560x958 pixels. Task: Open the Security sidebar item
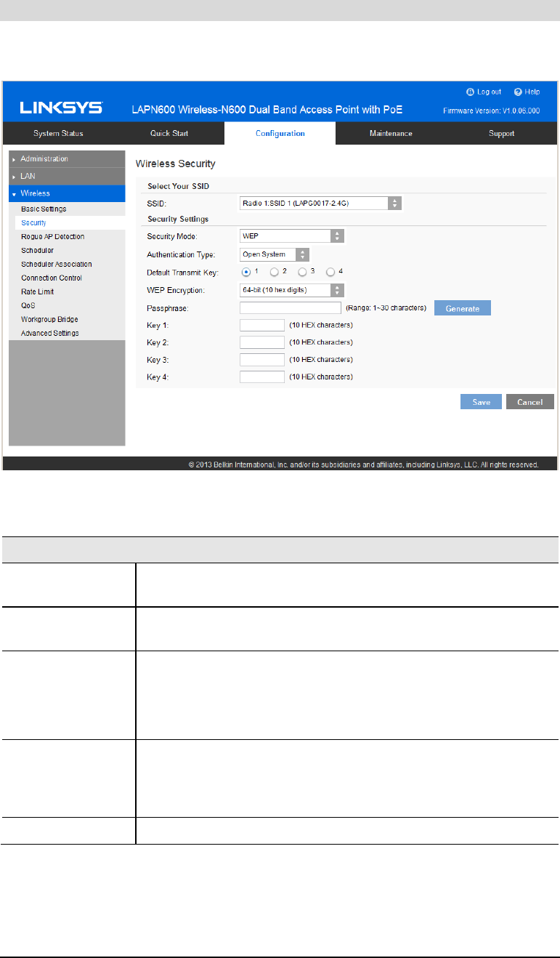tap(33, 222)
